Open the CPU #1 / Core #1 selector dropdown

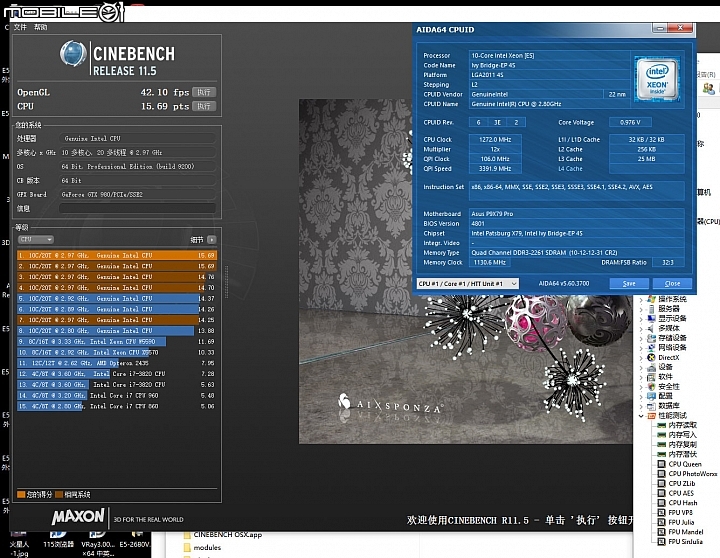tap(468, 284)
